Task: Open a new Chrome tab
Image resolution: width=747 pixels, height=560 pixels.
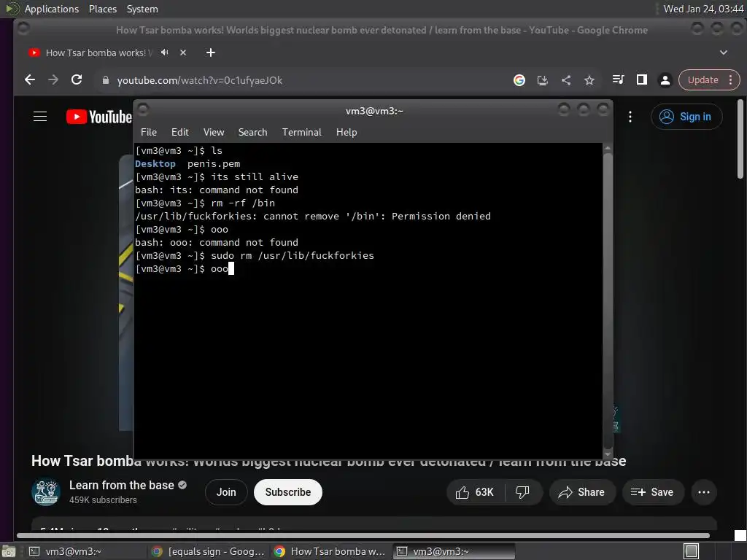Action: tap(211, 52)
